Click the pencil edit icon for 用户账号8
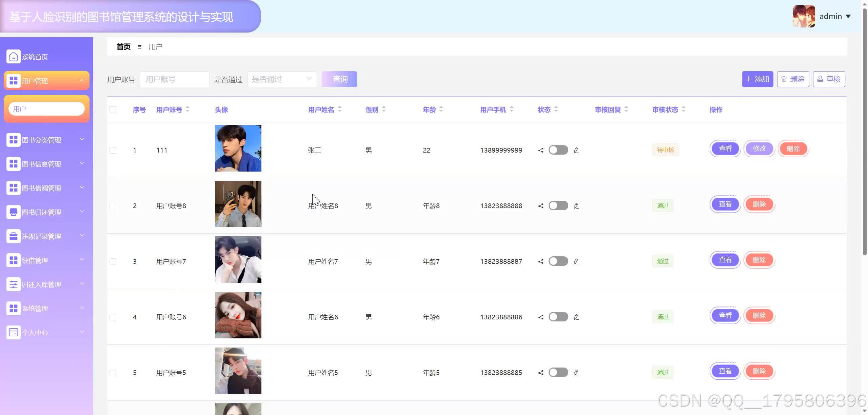Viewport: 868px width, 415px height. pyautogui.click(x=576, y=206)
